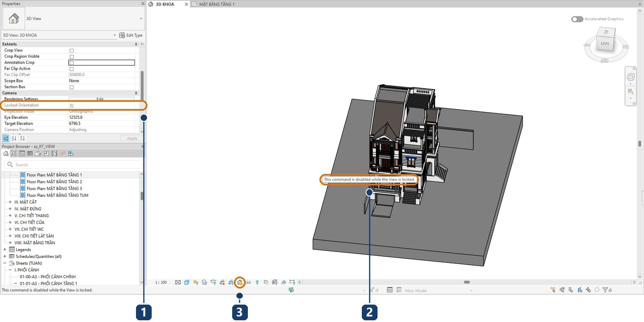Click the Crop View icon in view bar
644x322 pixels.
click(222, 283)
